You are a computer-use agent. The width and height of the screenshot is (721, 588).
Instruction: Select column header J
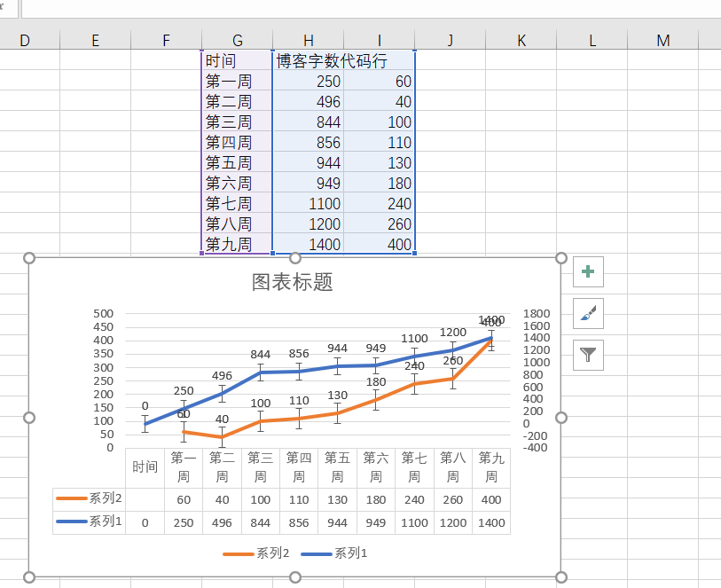(451, 41)
